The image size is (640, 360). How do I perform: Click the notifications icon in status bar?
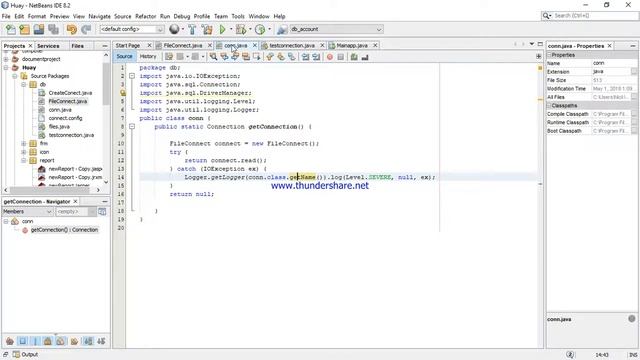coord(570,354)
